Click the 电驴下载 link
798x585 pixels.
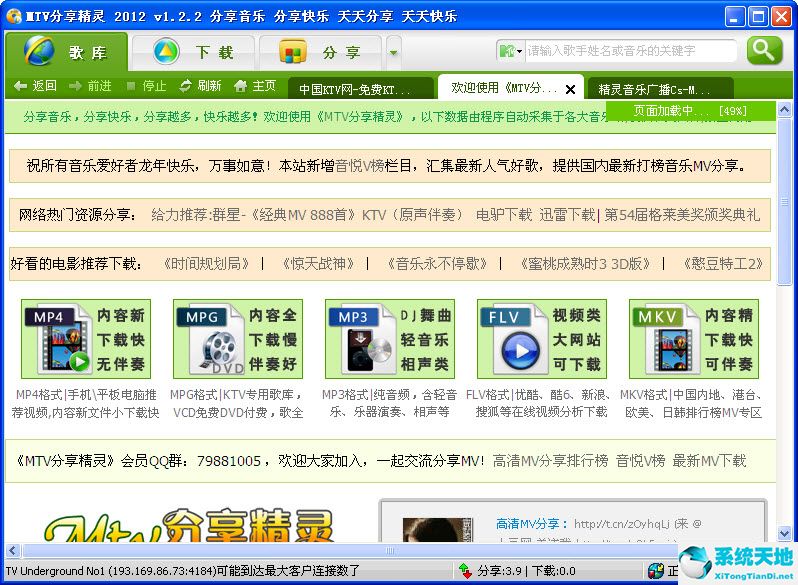point(504,215)
